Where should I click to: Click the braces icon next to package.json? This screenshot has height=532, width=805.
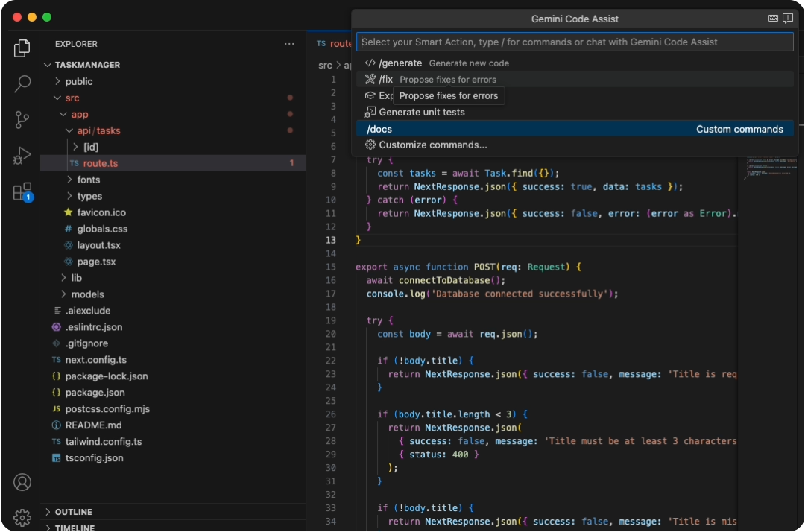point(57,393)
